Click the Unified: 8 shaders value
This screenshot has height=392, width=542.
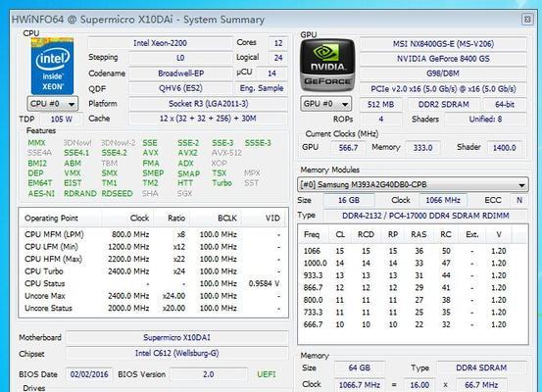485,120
